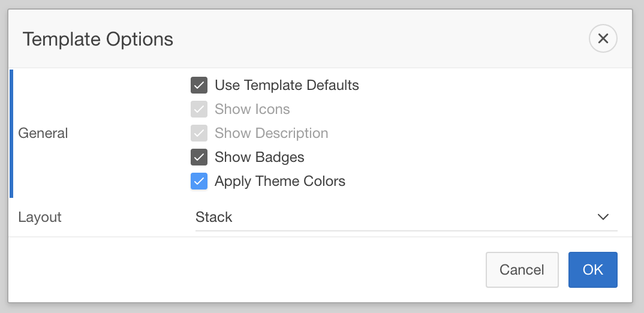The height and width of the screenshot is (313, 644).
Task: Click the Apply Theme Colors label text
Action: pyautogui.click(x=279, y=181)
